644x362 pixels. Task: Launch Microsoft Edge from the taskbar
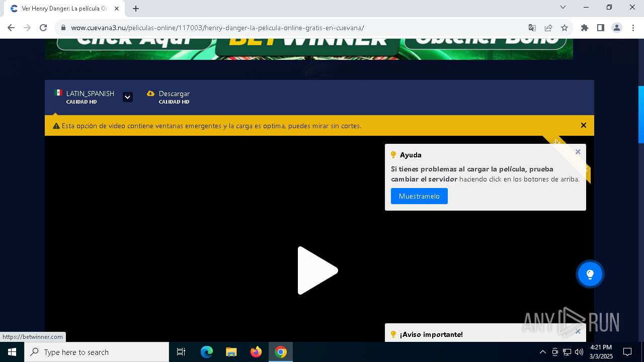pos(207,352)
